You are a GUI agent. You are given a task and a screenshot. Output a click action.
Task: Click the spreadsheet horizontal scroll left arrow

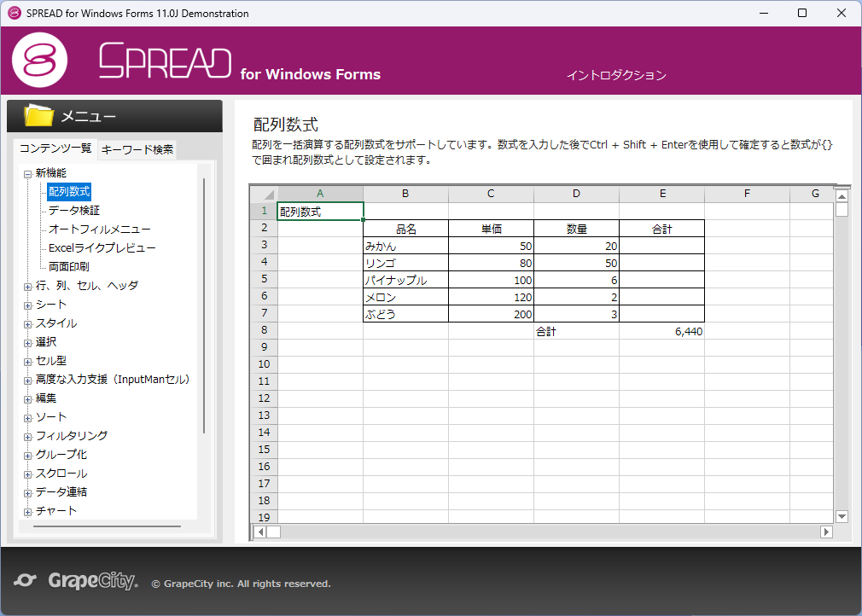260,532
